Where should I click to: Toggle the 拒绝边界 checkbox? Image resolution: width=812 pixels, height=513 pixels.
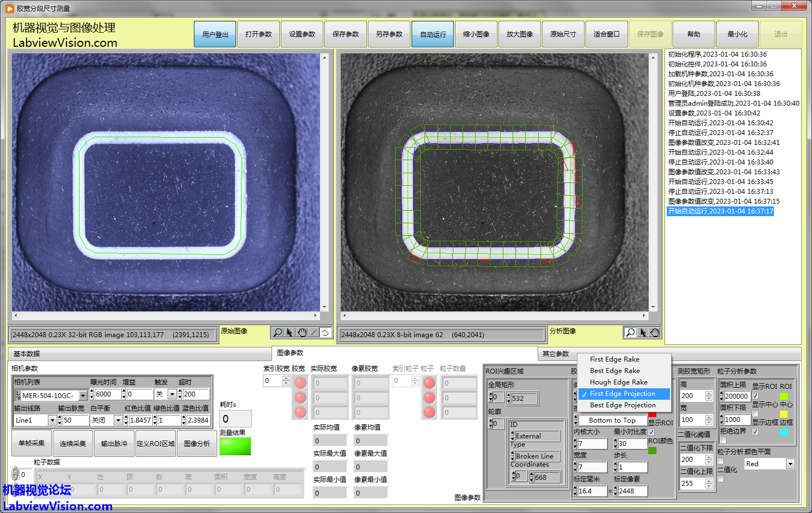[723, 440]
